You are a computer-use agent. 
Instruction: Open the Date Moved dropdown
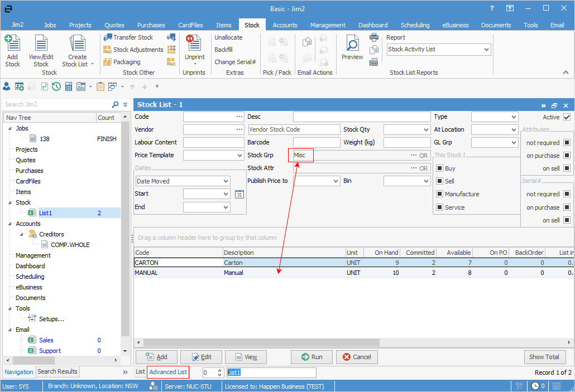[226, 181]
